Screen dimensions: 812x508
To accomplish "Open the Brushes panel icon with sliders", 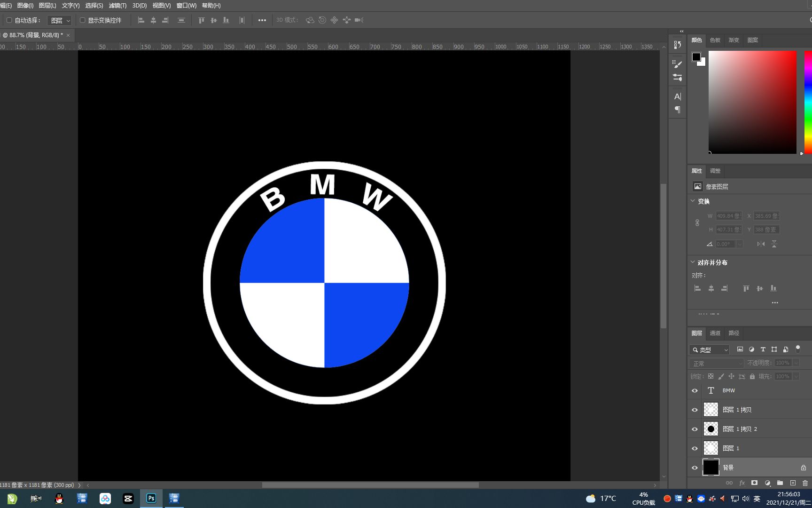I will coord(677,77).
